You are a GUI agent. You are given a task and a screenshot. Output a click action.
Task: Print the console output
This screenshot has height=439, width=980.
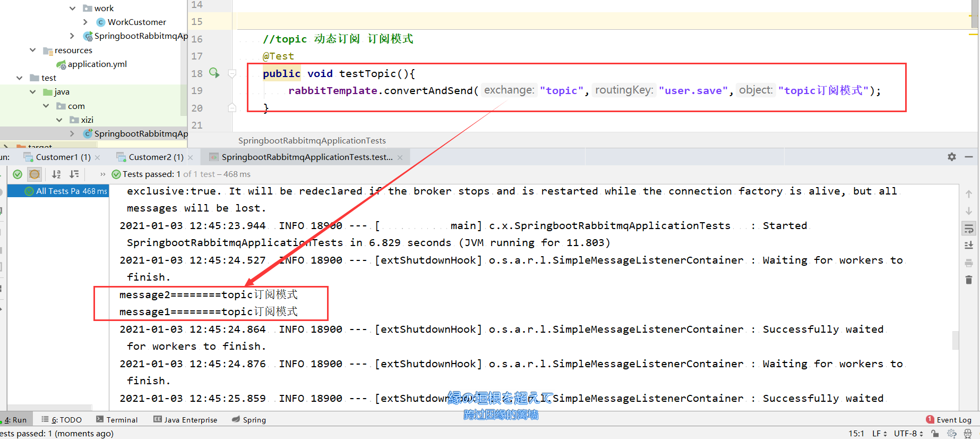click(969, 263)
